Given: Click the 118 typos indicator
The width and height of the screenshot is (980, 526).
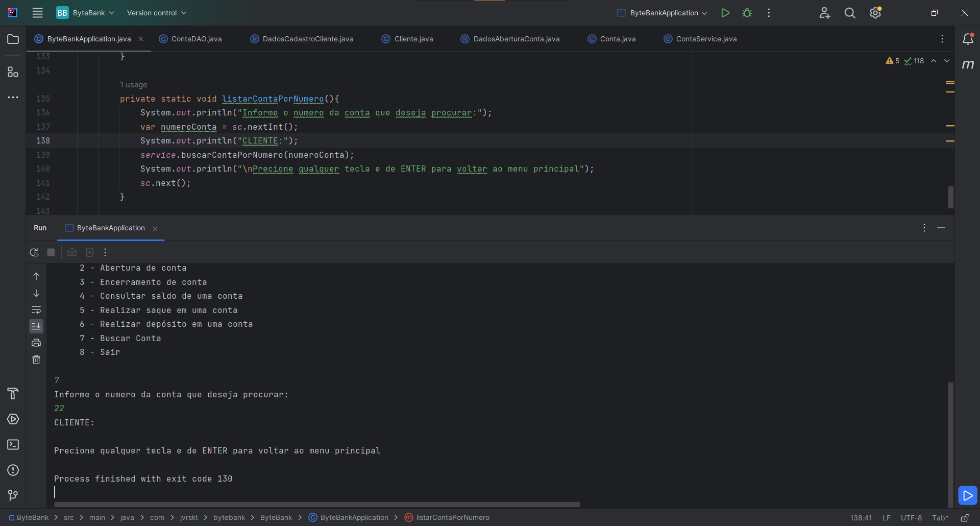Looking at the screenshot, I should 914,61.
